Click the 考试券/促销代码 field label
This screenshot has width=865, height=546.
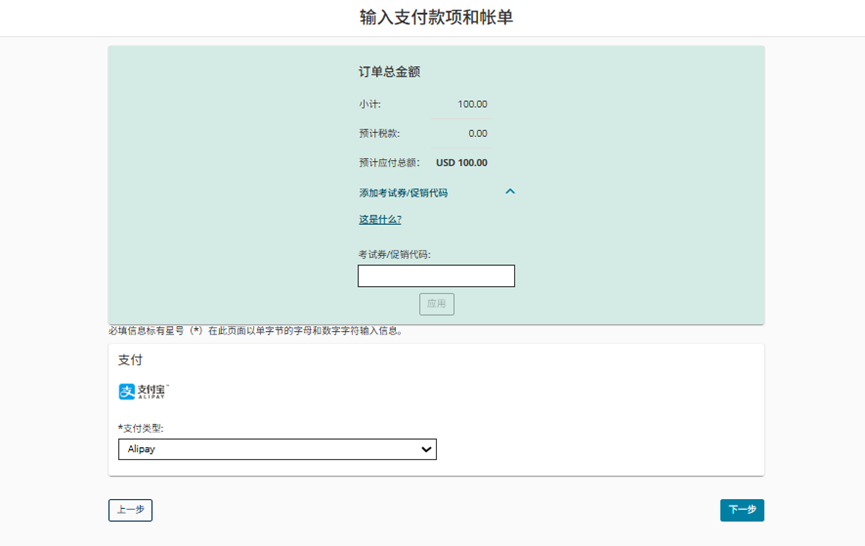[x=394, y=255]
